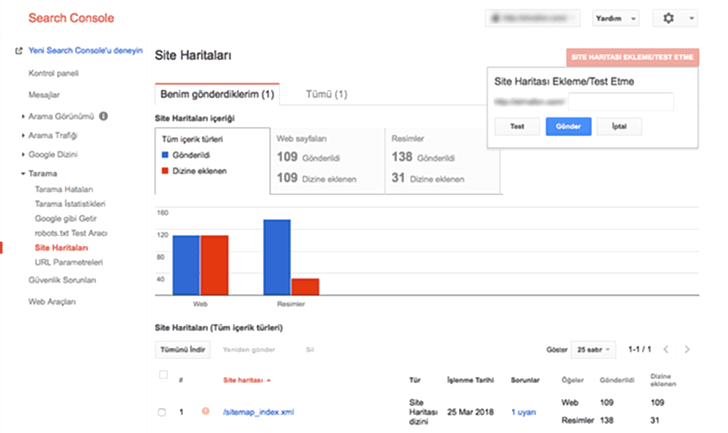The width and height of the screenshot is (728, 433).
Task: Check the box for sitemap_index.xml row
Action: pyautogui.click(x=162, y=412)
